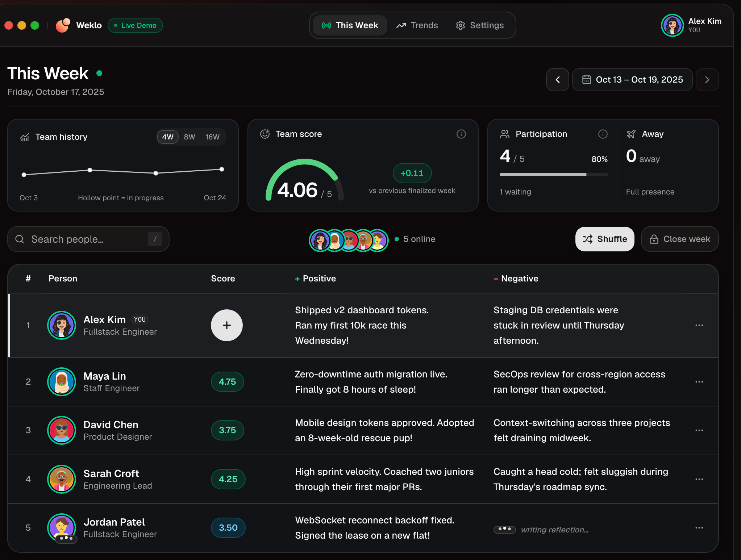The width and height of the screenshot is (741, 560).
Task: Click Jordan Patel's 3.50 score pill
Action: [x=228, y=528]
